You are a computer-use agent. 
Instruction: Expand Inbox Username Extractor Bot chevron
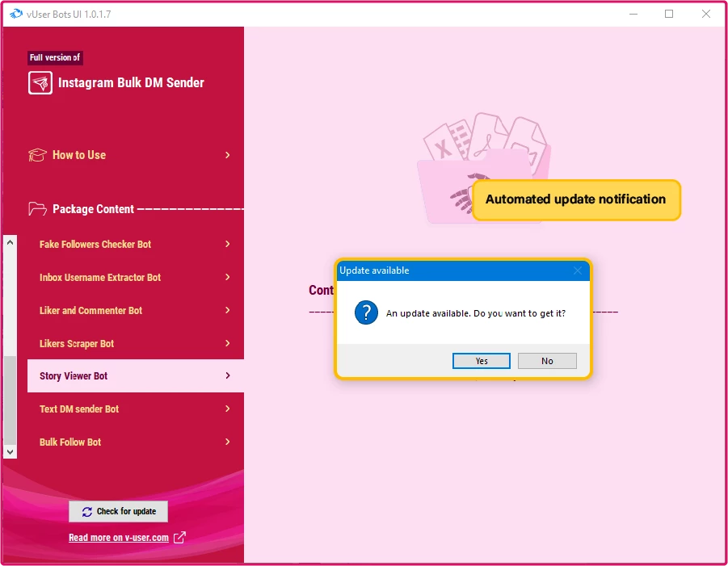[228, 277]
